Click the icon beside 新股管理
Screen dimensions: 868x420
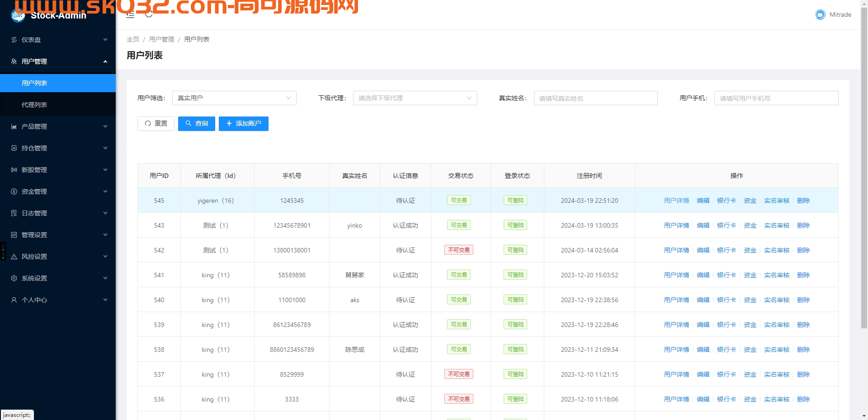[x=14, y=170]
